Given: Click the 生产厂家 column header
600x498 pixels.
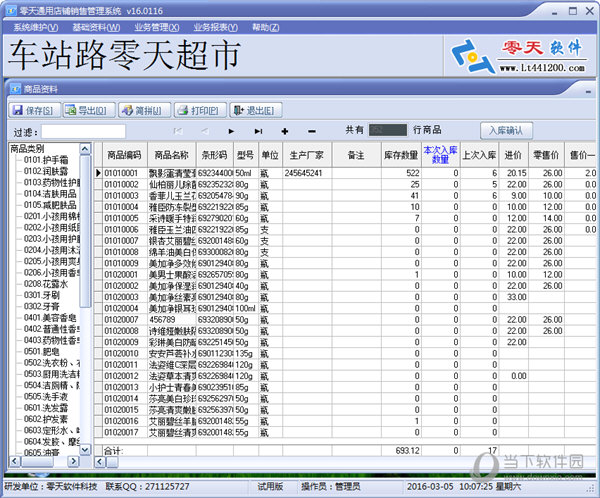Looking at the screenshot, I should tap(307, 155).
